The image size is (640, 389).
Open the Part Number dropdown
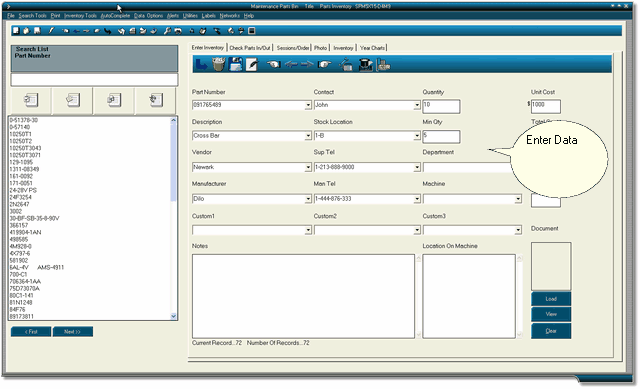pyautogui.click(x=308, y=105)
